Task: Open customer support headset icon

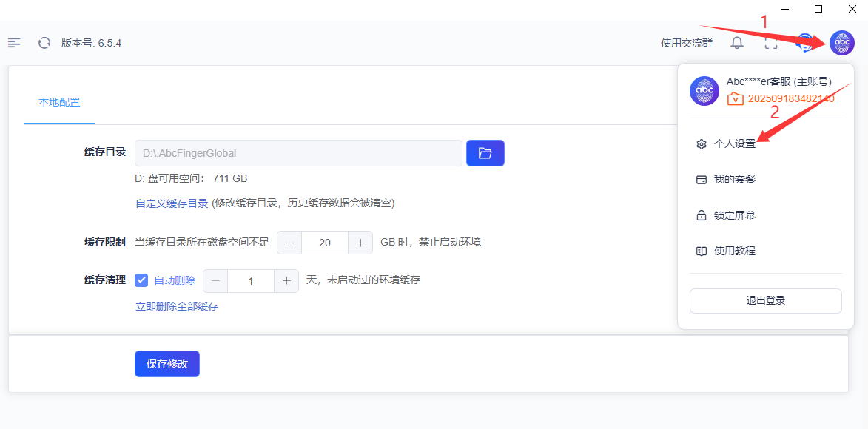Action: (805, 43)
